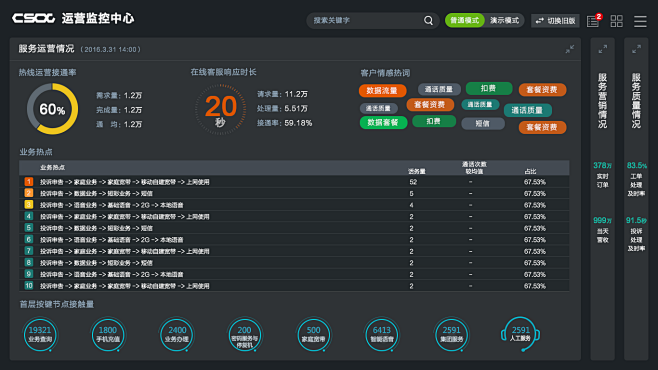Click the rank 10 badge
658x370 pixels.
tap(29, 285)
